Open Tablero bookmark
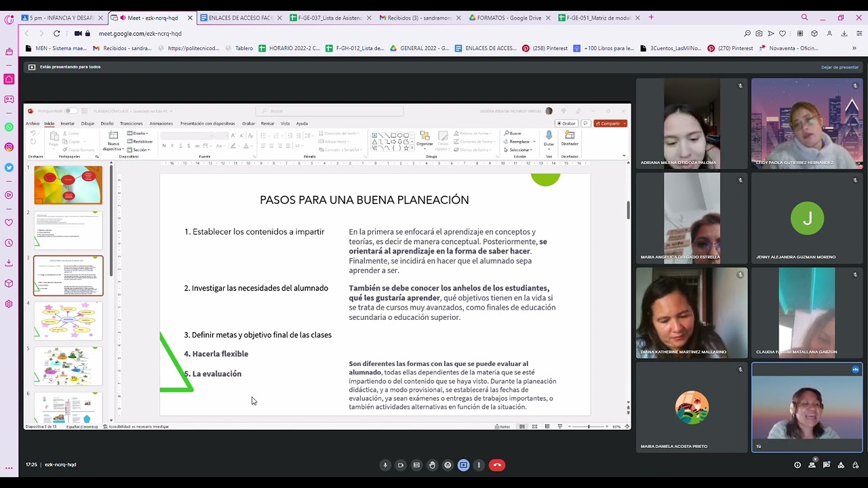This screenshot has width=868, height=488. (239, 48)
